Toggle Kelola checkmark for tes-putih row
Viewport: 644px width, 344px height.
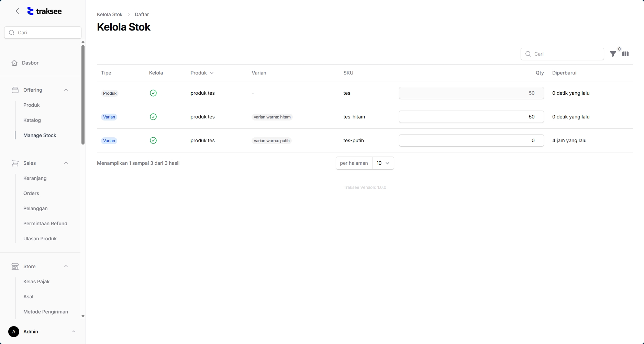153,140
